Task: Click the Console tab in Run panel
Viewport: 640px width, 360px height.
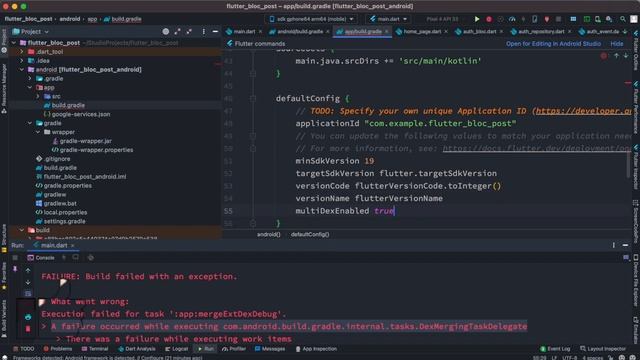Action: tap(40, 258)
